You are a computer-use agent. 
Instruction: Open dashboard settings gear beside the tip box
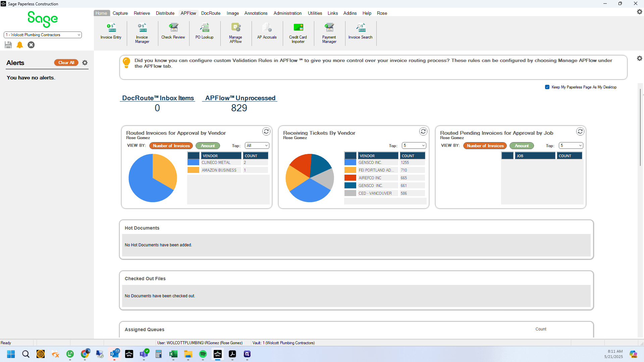pos(640,59)
